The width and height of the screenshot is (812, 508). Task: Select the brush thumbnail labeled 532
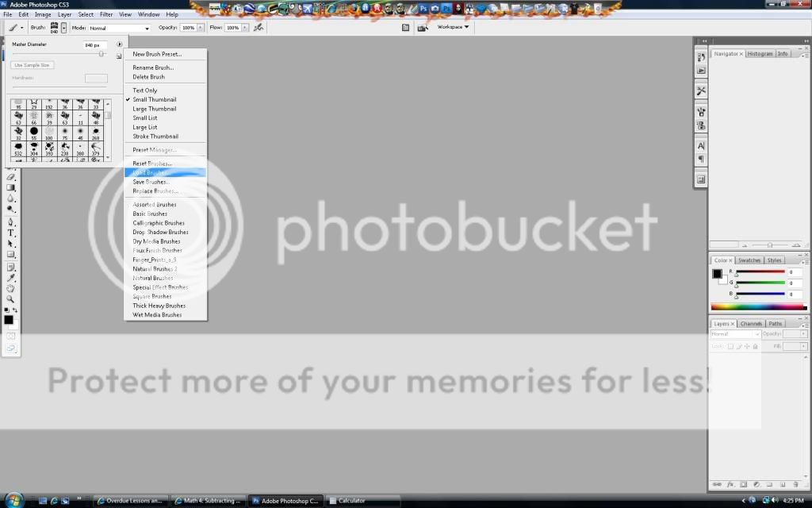18,148
